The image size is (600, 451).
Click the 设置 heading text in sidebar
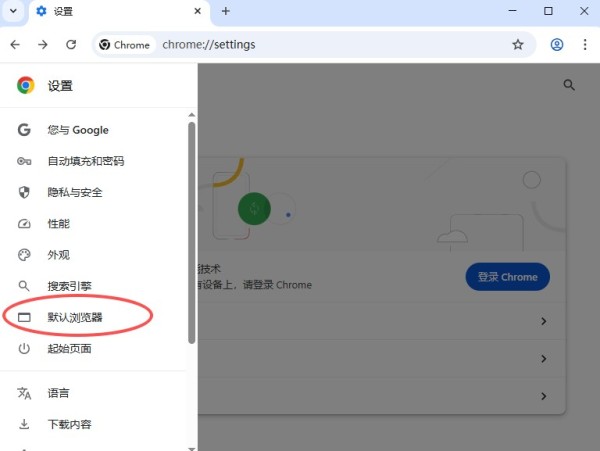click(x=60, y=86)
